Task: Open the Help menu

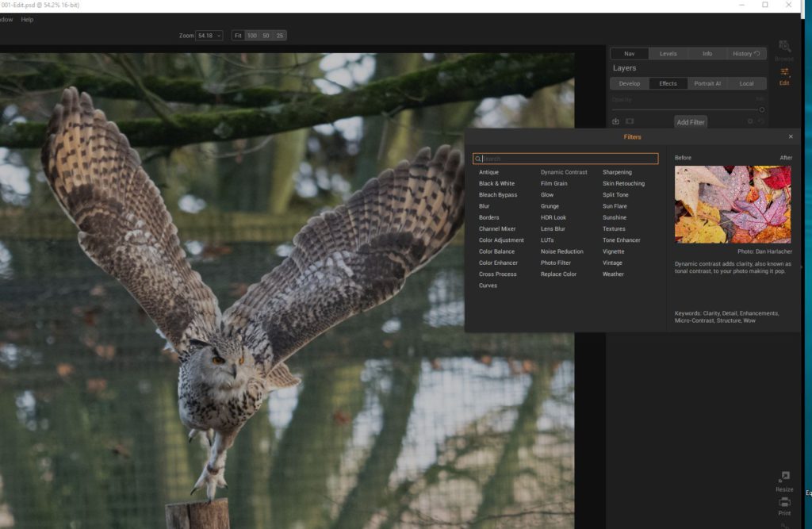Action: 27,19
